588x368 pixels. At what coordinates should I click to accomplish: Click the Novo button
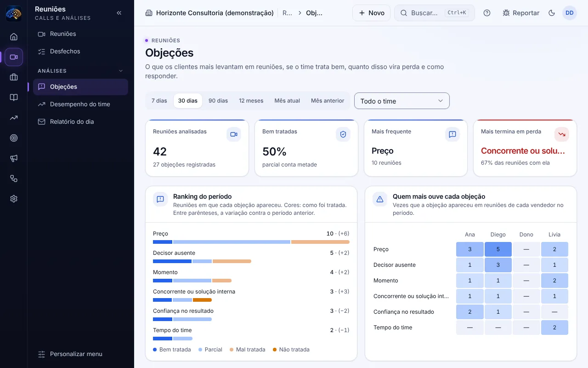pos(371,13)
